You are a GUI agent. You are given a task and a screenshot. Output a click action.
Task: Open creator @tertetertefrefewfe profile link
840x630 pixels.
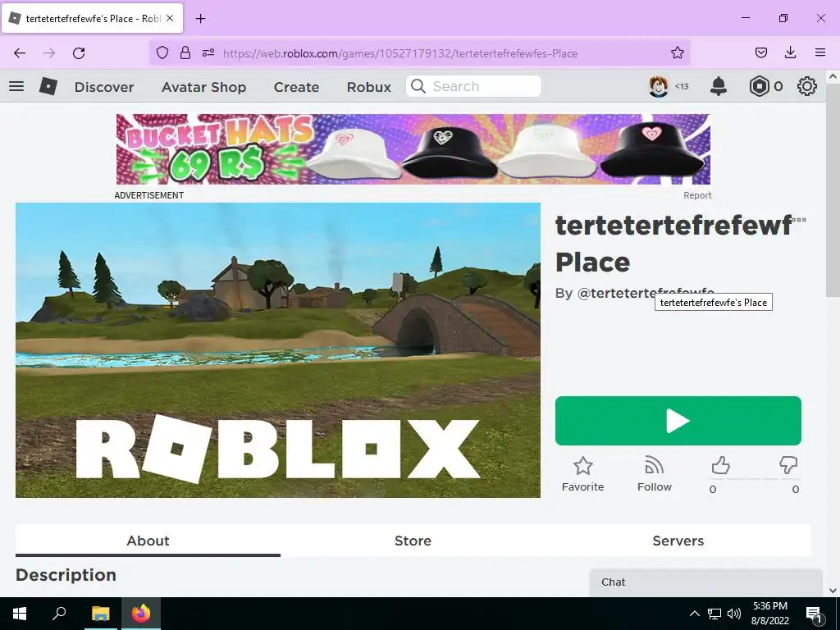tap(646, 293)
